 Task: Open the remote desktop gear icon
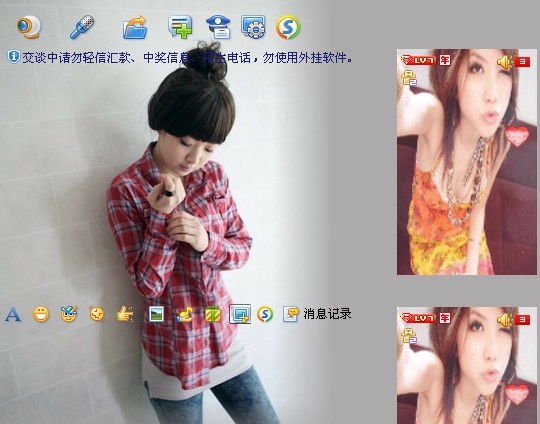[253, 27]
